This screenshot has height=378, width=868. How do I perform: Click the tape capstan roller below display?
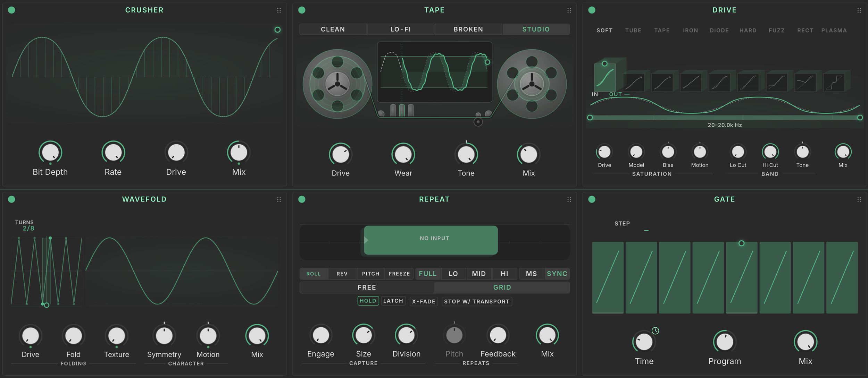478,122
